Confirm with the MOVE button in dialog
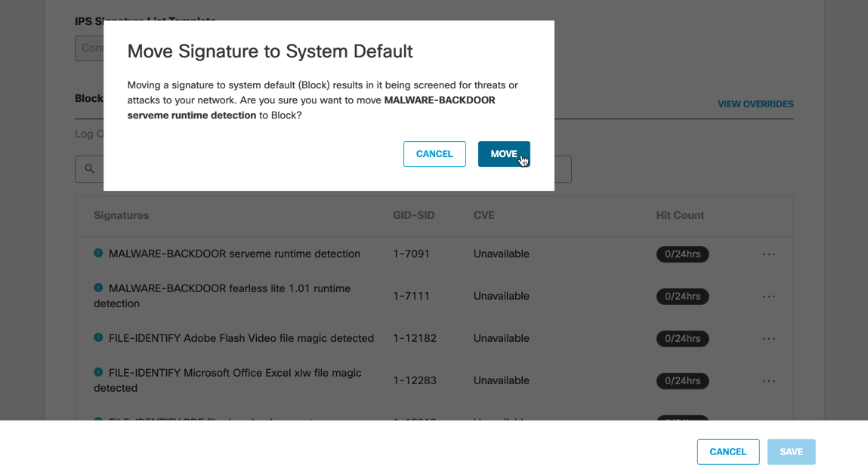 click(x=504, y=154)
